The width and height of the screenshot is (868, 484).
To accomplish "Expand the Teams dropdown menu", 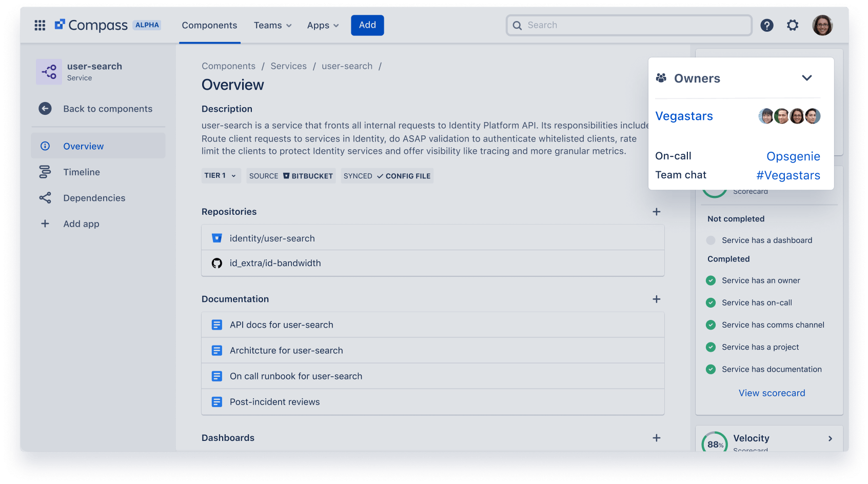I will 272,25.
